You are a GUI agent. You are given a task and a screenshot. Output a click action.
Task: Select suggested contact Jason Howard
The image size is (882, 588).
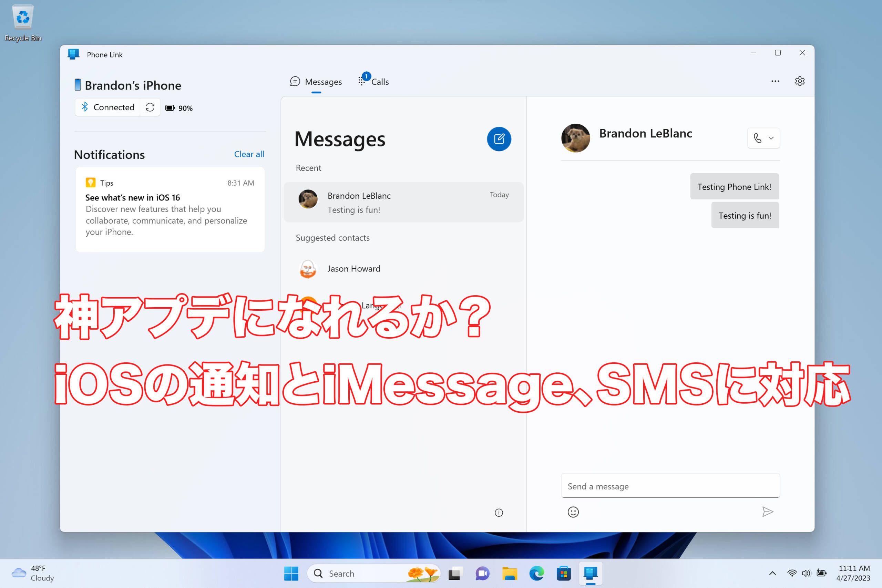point(403,269)
